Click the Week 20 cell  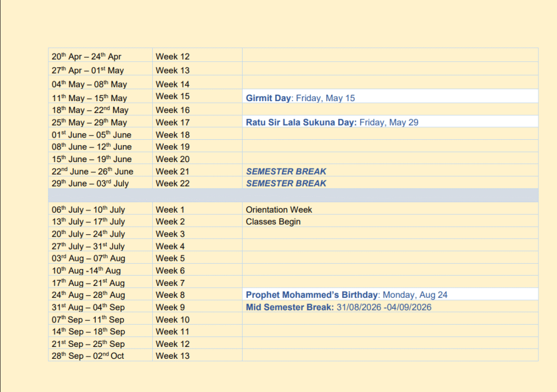172,159
